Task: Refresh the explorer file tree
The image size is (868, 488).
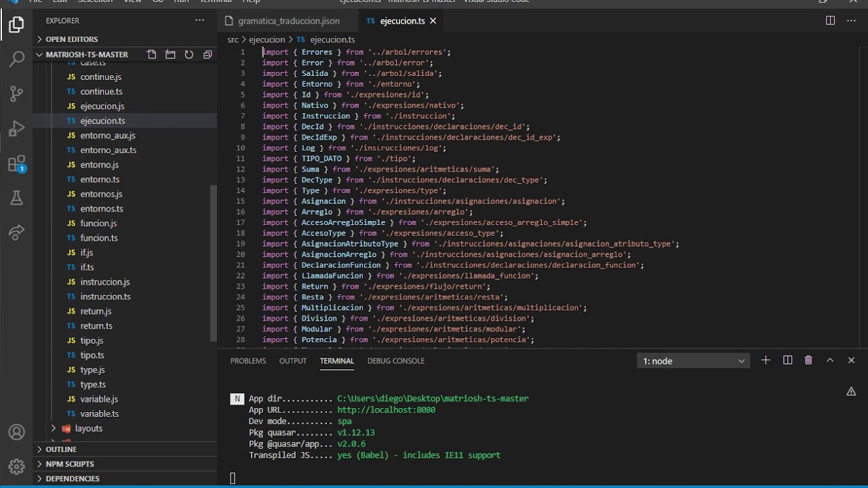Action: 189,54
